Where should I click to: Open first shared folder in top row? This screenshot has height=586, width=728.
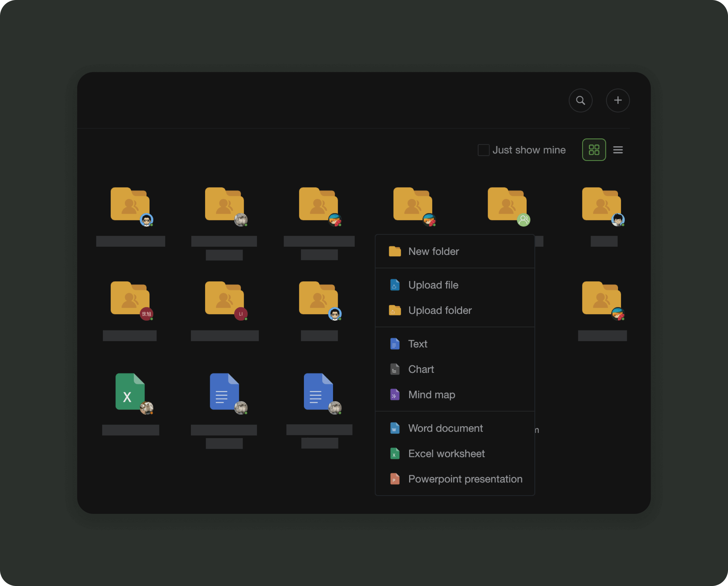coord(130,204)
